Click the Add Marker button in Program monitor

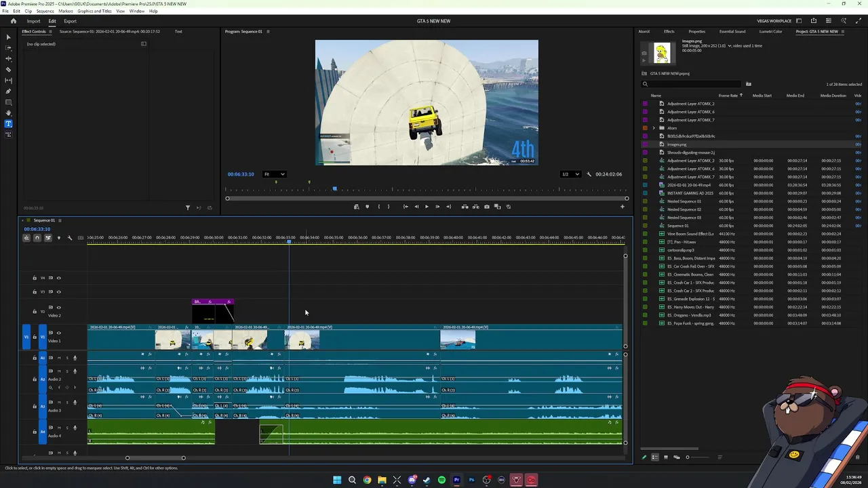(368, 207)
